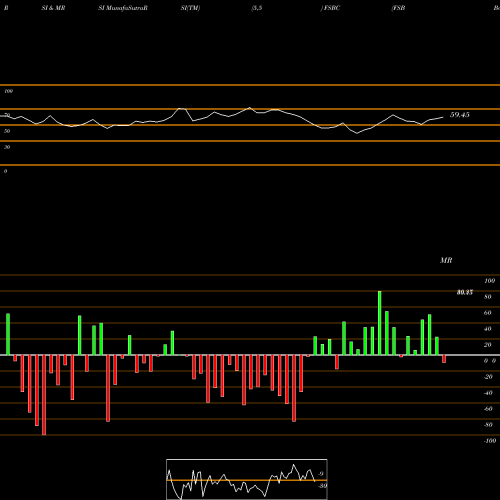Click the 80 label on the MR axis
Image resolution: width=500 pixels, height=500 pixels.
coord(488,297)
